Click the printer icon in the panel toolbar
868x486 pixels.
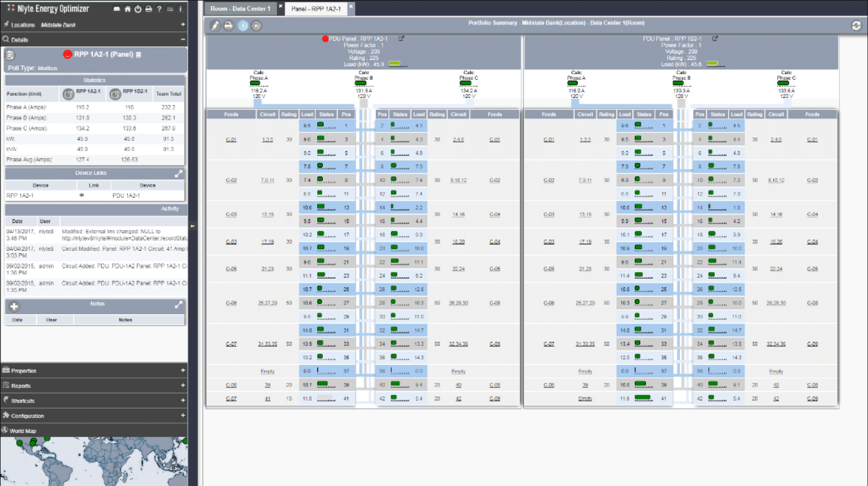click(x=228, y=25)
